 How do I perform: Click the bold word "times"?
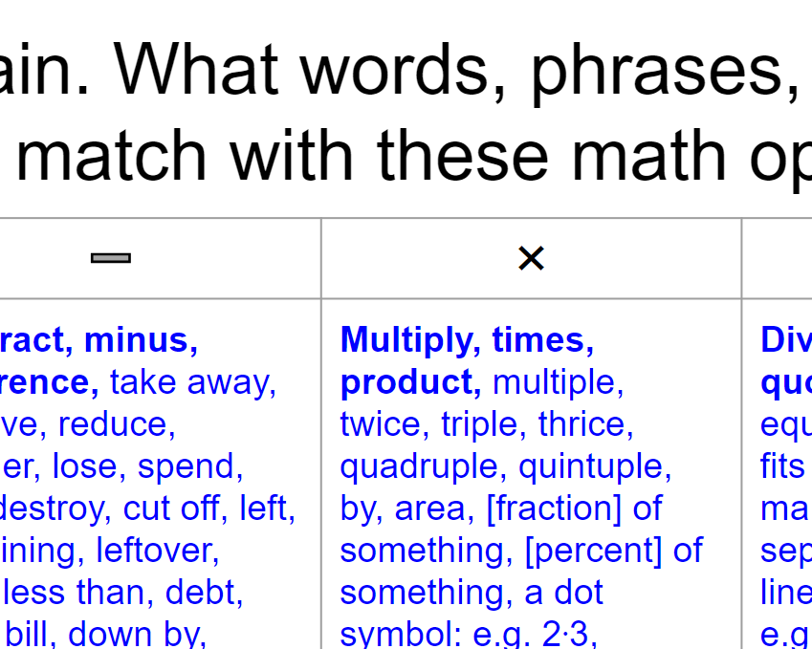point(538,340)
